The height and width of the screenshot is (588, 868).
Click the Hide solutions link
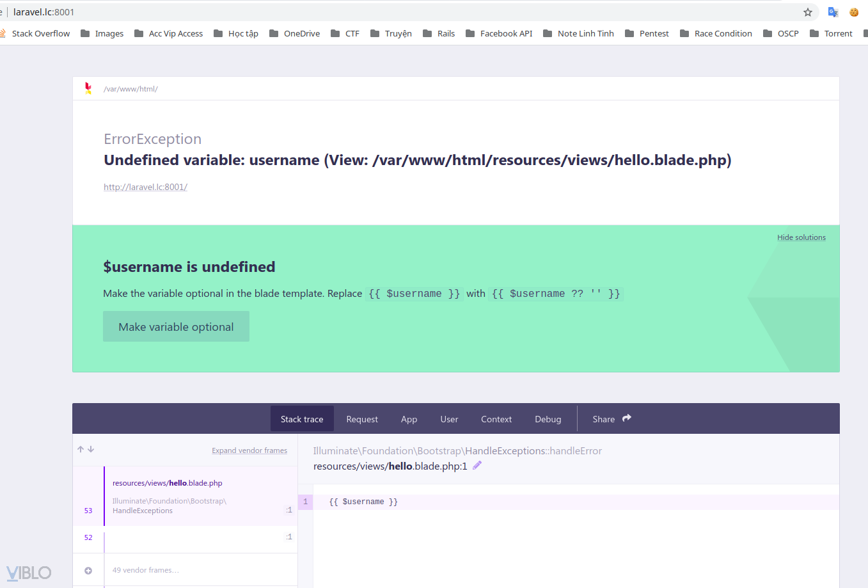(x=801, y=237)
